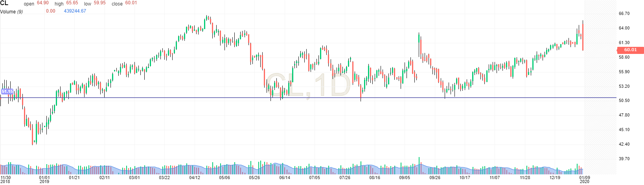
Task: Click the open value 64.90
Action: coord(43,3)
